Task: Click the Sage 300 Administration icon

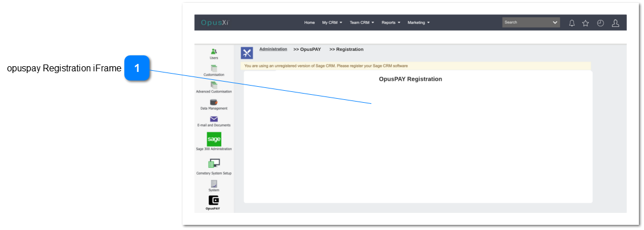Action: (214, 139)
